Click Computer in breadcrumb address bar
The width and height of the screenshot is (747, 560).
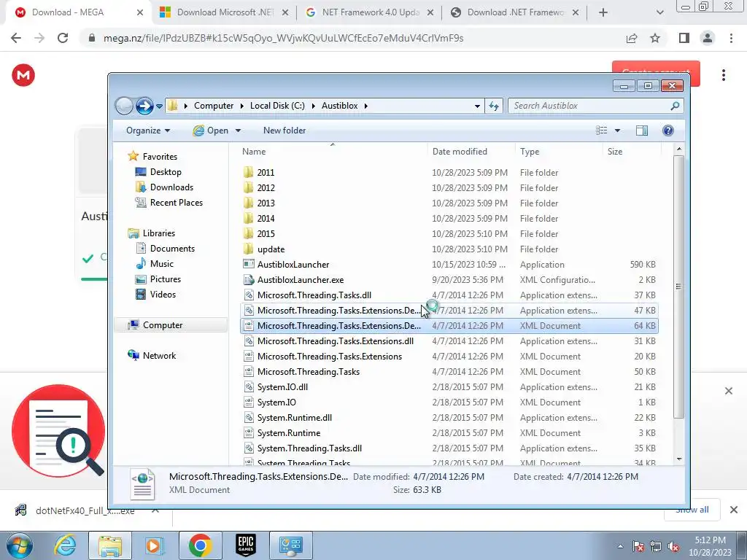pos(214,106)
